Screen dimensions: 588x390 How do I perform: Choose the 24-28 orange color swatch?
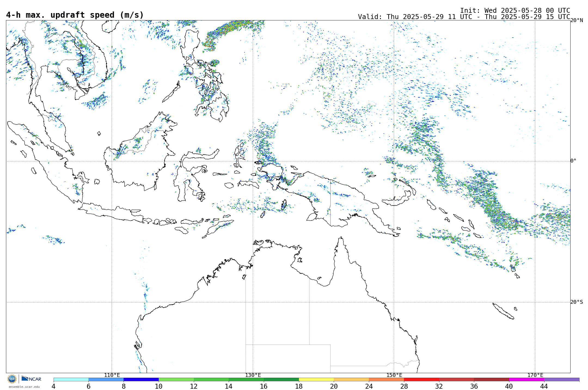386,379
